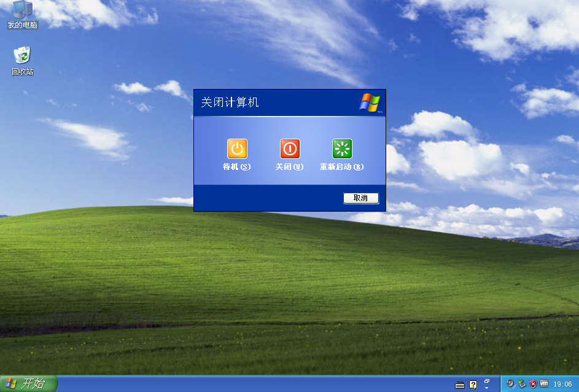
Task: Click the language bar help question icon
Action: tap(473, 385)
